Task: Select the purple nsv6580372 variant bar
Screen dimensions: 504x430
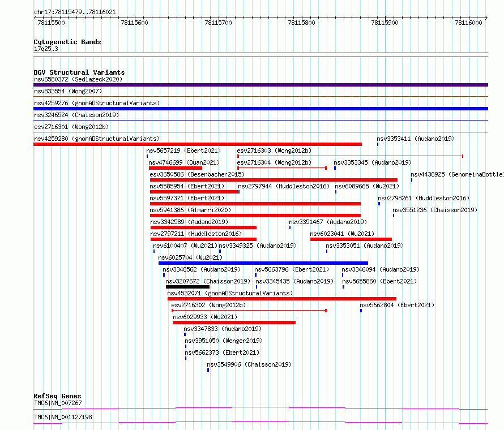Action: click(260, 85)
